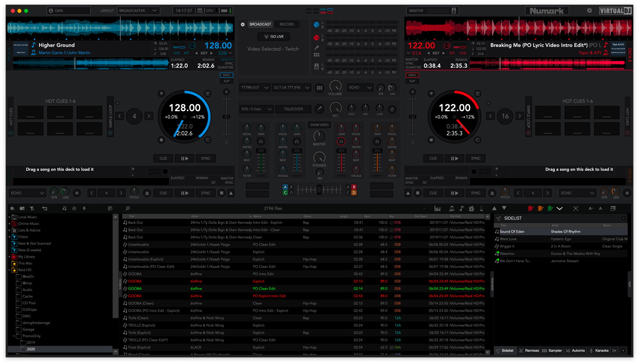Click the crossfader slider handle

319,190
